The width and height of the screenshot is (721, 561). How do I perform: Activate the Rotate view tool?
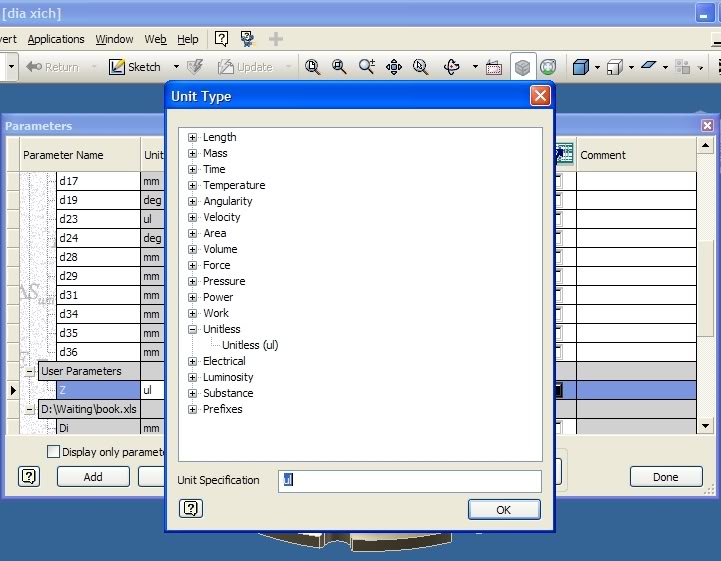tap(452, 67)
